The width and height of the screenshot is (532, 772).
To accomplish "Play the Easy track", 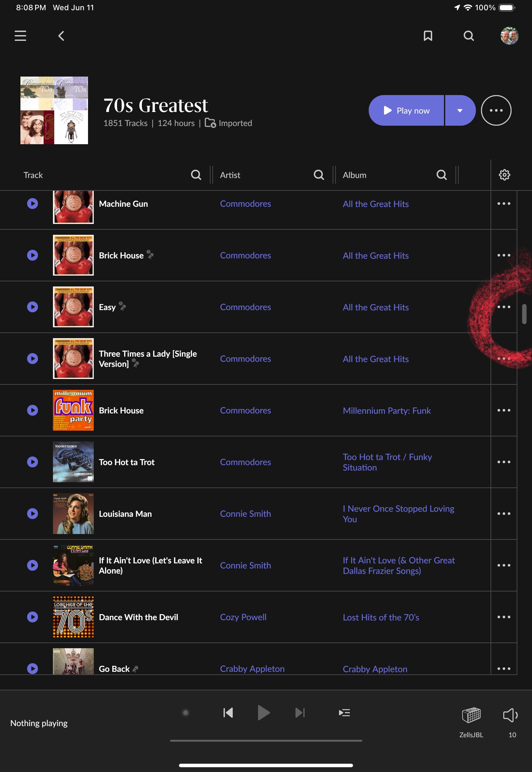I will point(32,307).
